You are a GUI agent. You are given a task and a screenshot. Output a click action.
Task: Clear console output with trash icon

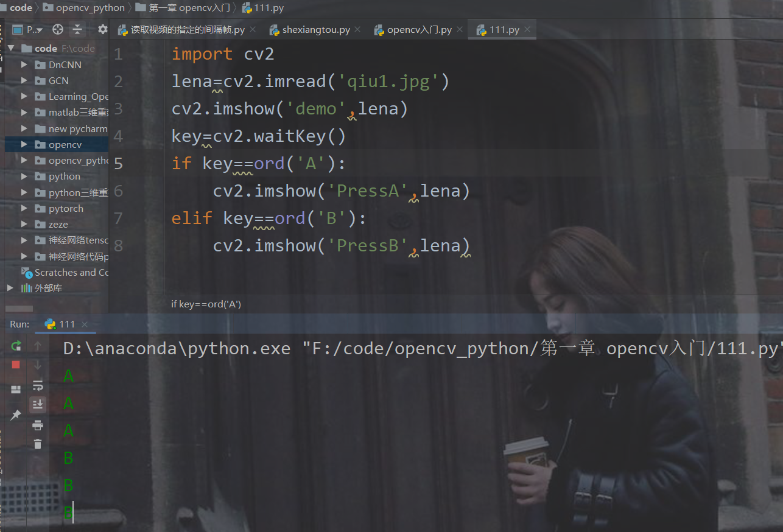[38, 444]
